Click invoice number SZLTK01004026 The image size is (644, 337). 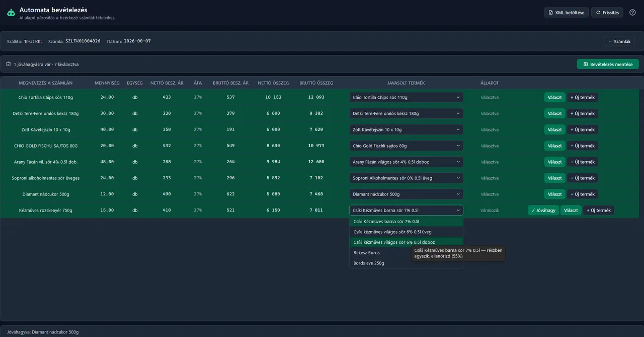click(83, 41)
